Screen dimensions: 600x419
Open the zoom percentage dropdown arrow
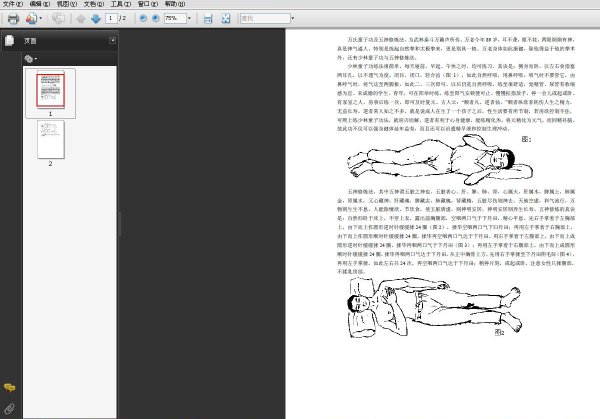click(x=189, y=18)
